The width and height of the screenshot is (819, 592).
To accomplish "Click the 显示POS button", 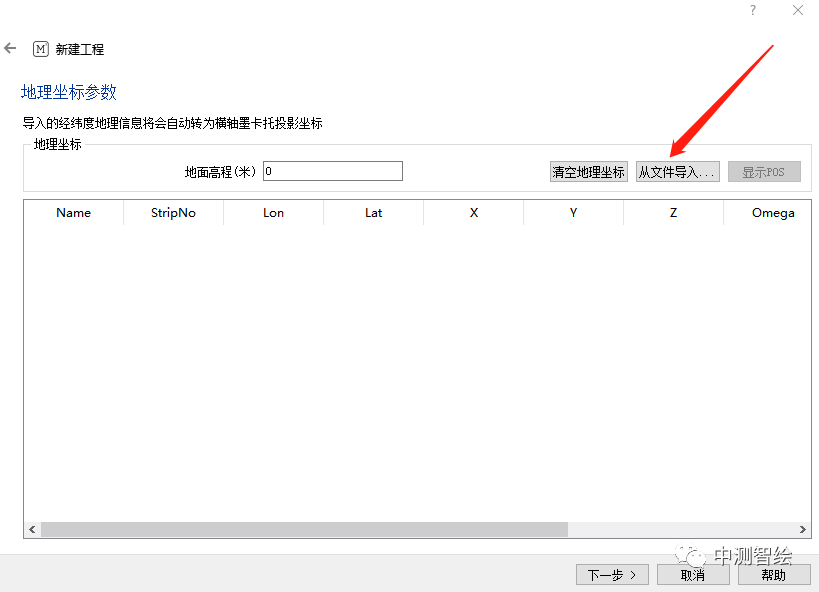I will pos(764,172).
